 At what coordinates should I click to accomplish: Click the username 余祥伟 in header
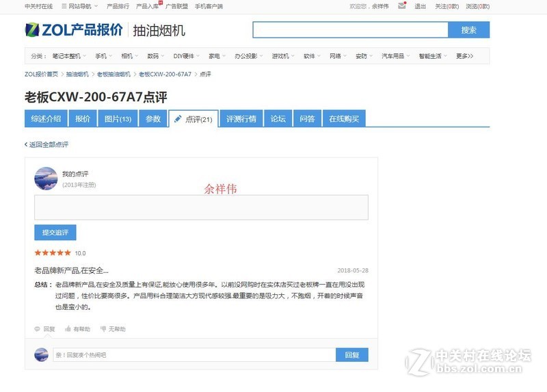click(380, 6)
